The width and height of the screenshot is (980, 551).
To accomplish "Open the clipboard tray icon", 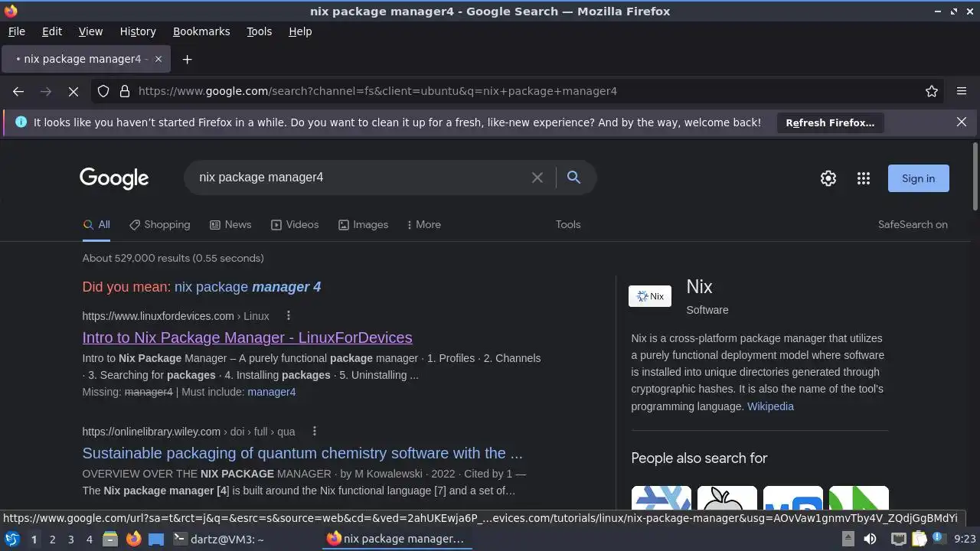I will [x=920, y=539].
